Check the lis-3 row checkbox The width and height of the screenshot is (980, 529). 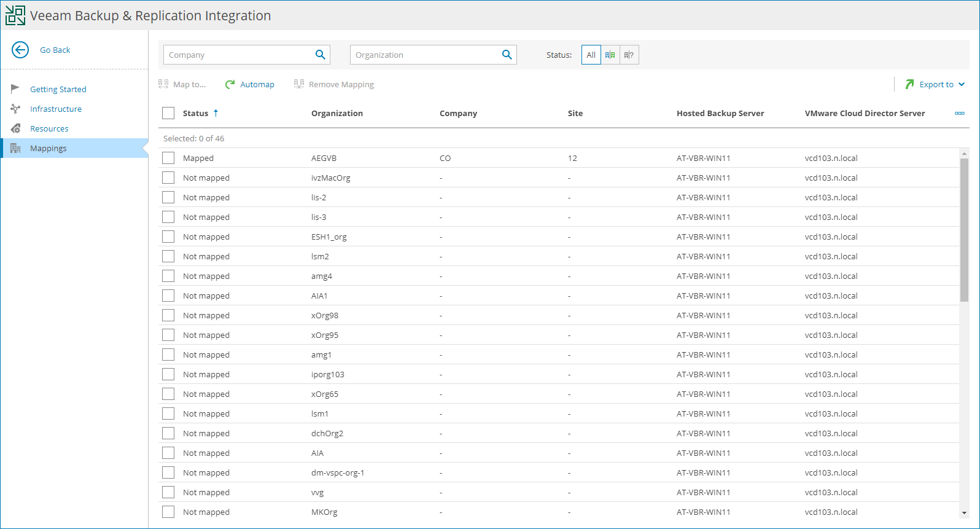[x=168, y=217]
